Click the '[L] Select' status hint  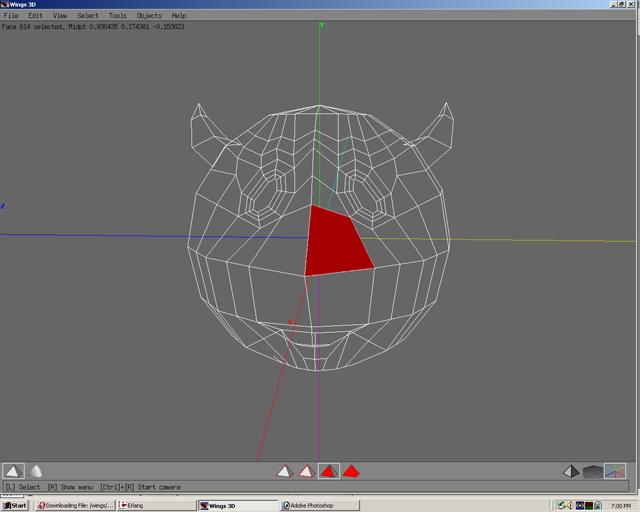(23, 487)
